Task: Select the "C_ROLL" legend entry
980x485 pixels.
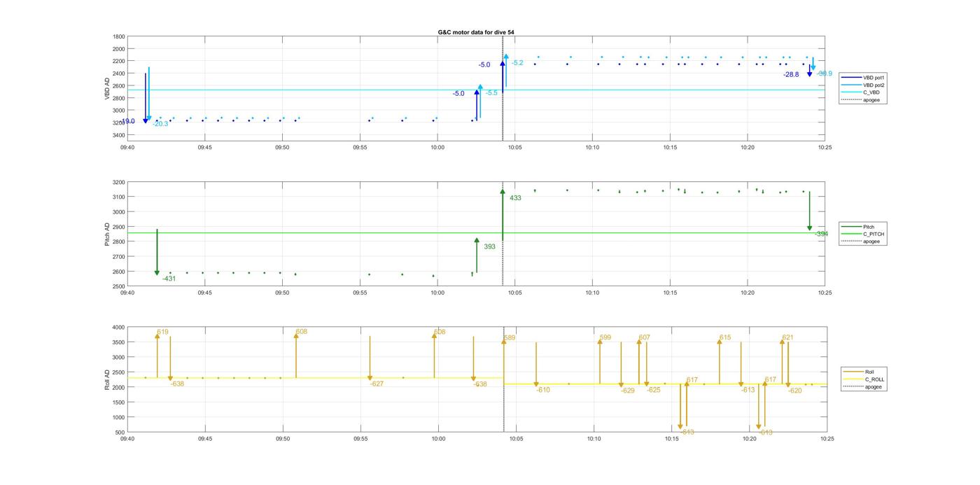Action: [x=874, y=379]
